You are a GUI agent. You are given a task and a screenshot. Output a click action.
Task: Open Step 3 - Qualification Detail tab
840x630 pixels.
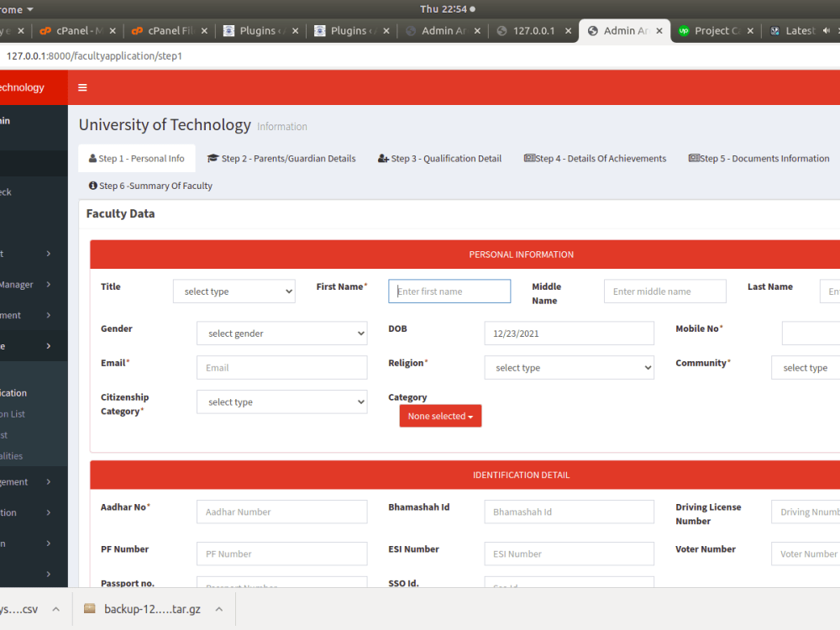(440, 159)
